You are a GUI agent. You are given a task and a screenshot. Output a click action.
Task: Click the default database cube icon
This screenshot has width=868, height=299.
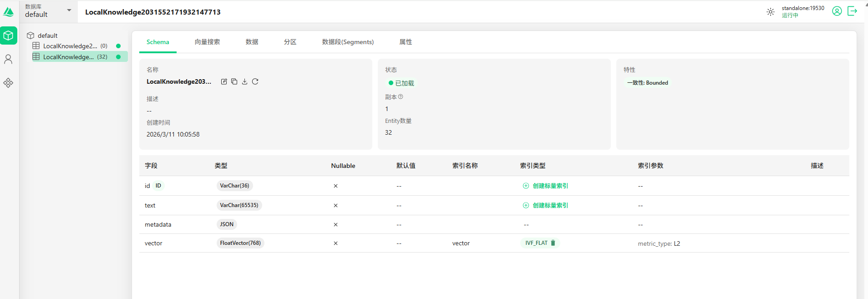(30, 35)
